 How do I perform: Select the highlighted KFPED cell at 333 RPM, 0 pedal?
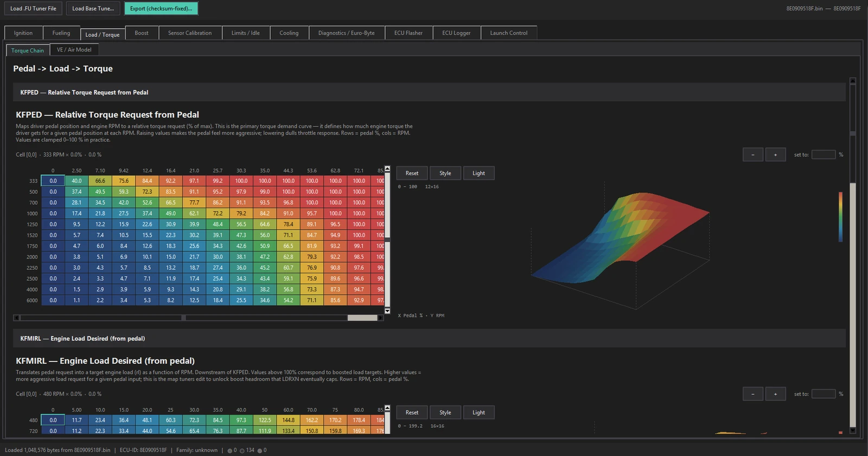point(53,181)
